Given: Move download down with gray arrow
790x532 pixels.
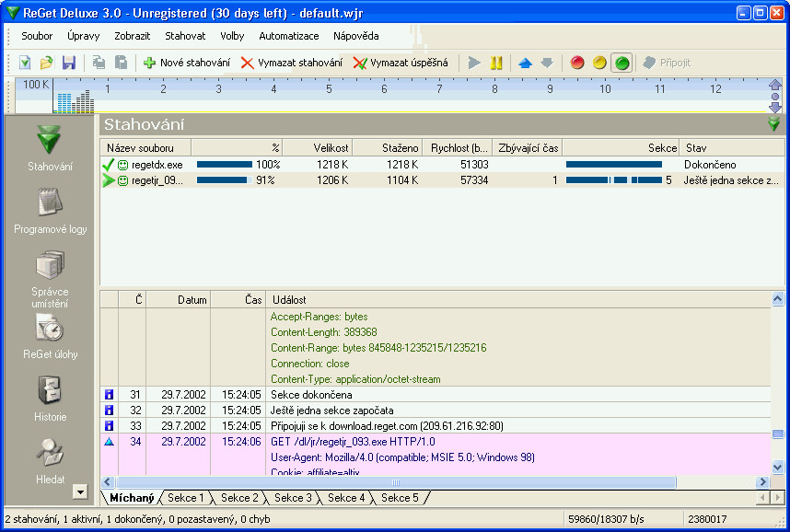Looking at the screenshot, I should click(547, 63).
